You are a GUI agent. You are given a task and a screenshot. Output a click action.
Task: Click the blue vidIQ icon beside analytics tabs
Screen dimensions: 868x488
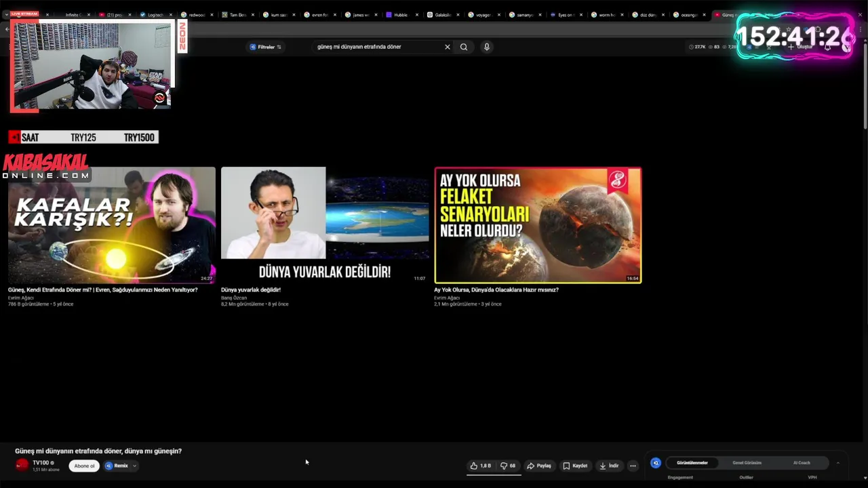656,463
